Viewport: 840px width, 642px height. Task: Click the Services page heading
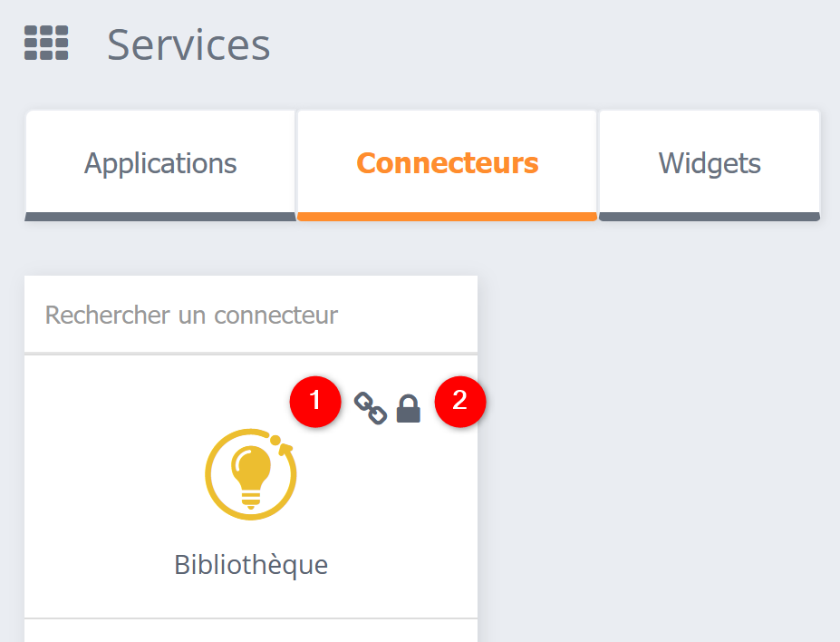click(188, 44)
